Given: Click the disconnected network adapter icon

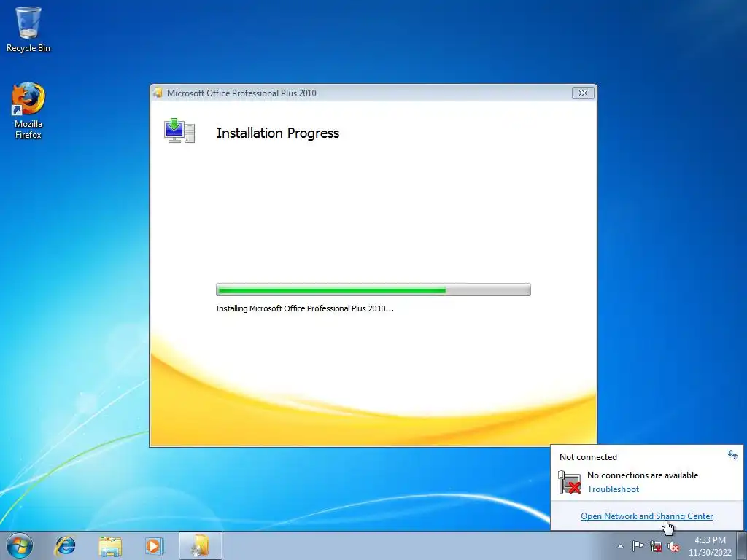Looking at the screenshot, I should pyautogui.click(x=569, y=482).
